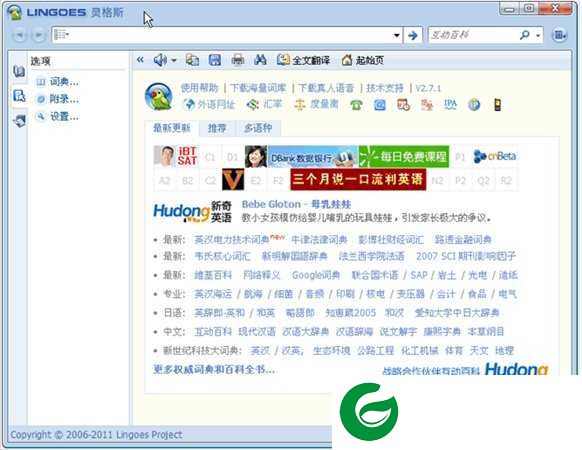Click the 每日免费课程 green banner

click(404, 156)
